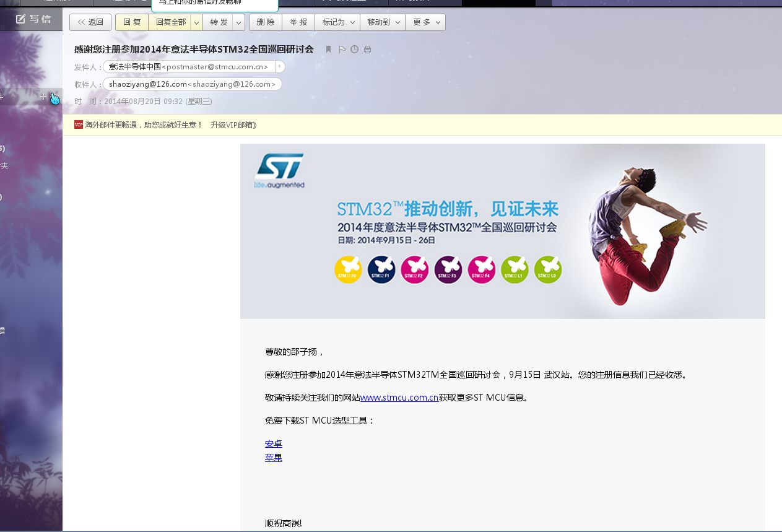Click the green STM32 L0 badge
The height and width of the screenshot is (532, 782).
point(548,270)
